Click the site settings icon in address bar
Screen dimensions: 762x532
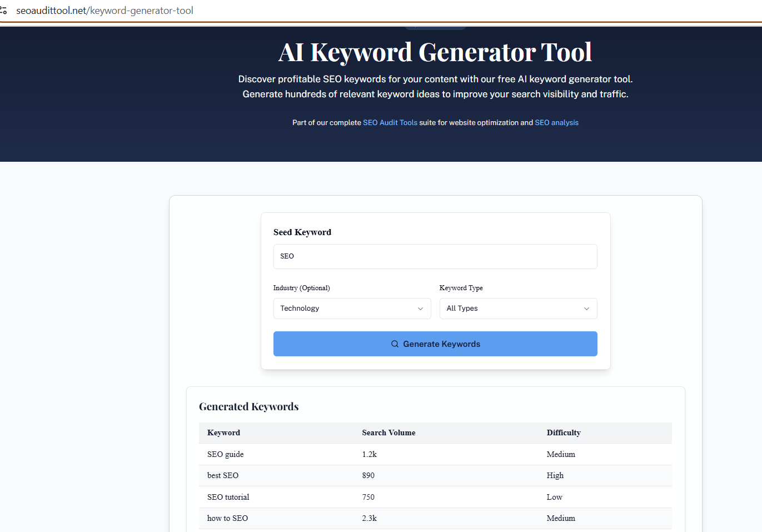click(3, 11)
